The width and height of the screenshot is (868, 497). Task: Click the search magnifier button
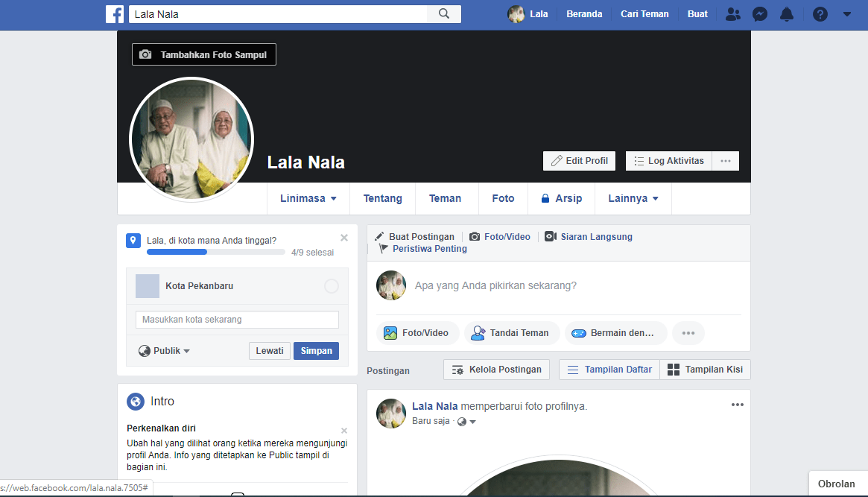pos(444,14)
